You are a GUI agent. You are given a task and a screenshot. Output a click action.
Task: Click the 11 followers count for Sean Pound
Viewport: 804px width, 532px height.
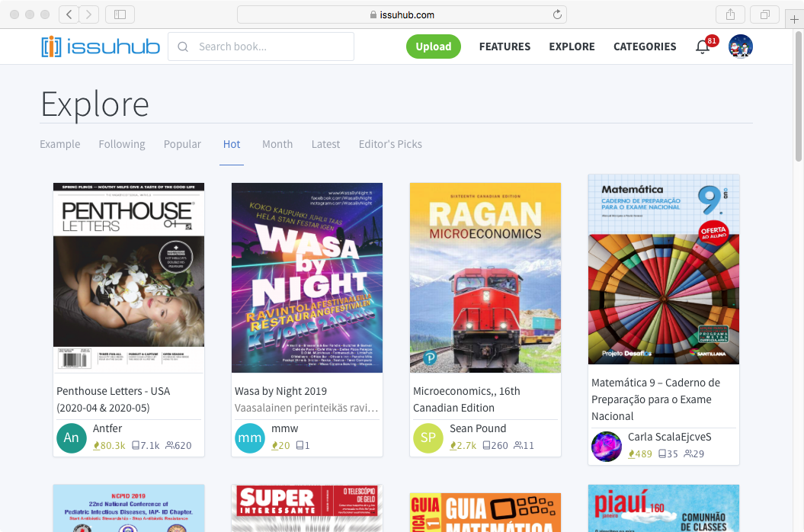click(524, 445)
